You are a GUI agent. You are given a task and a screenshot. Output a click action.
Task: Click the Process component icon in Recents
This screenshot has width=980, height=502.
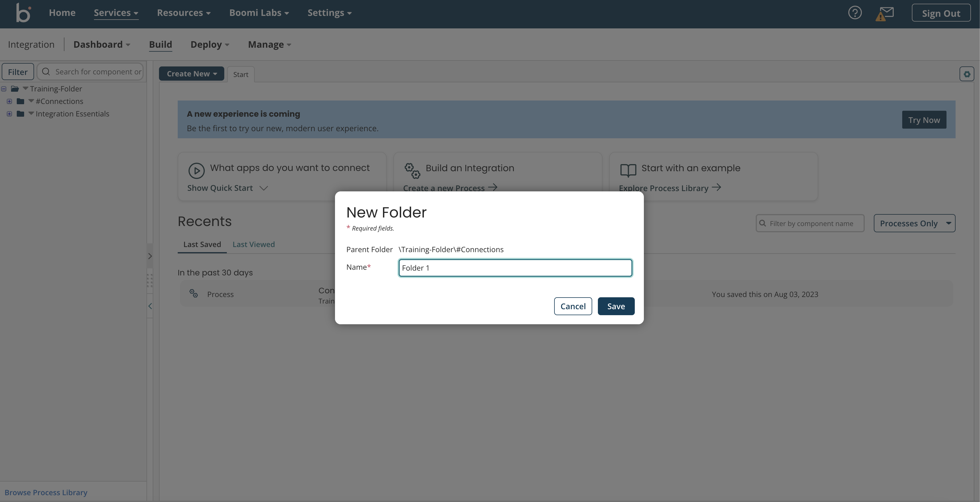pyautogui.click(x=194, y=293)
